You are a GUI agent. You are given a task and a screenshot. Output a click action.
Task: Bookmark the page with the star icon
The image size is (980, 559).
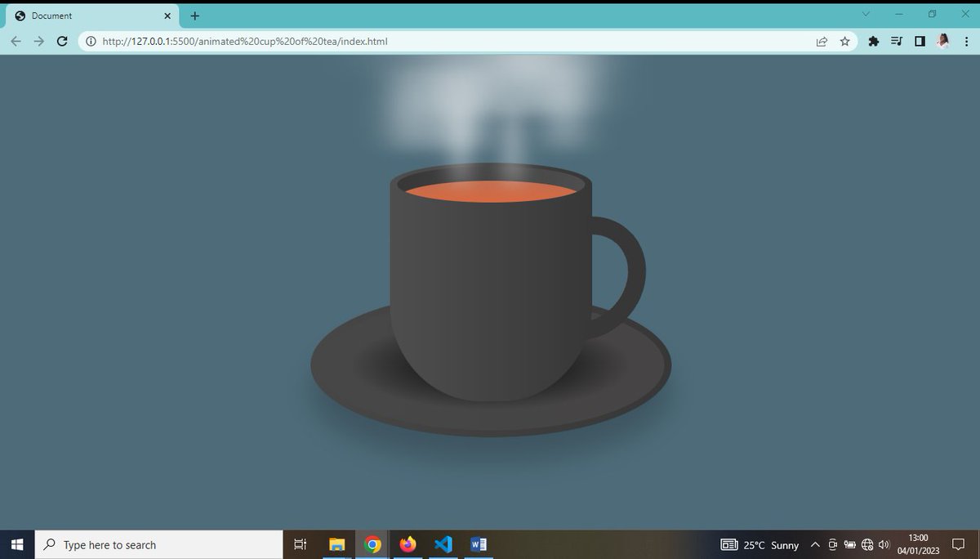tap(844, 41)
